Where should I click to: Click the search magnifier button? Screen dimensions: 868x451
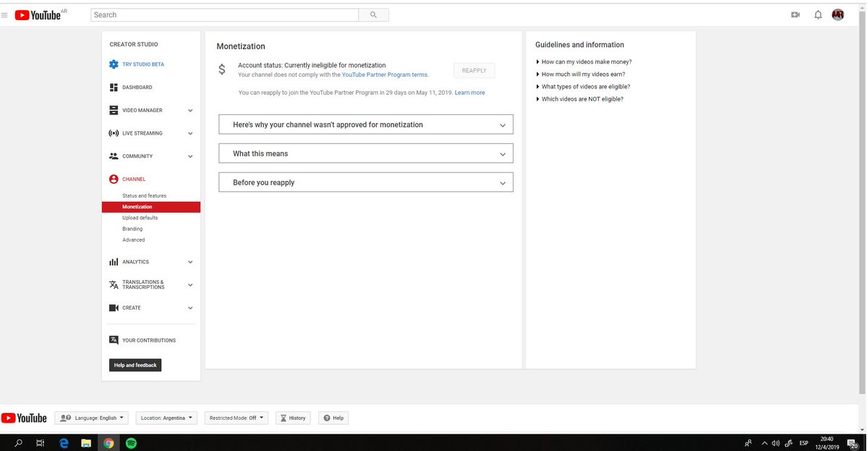373,14
